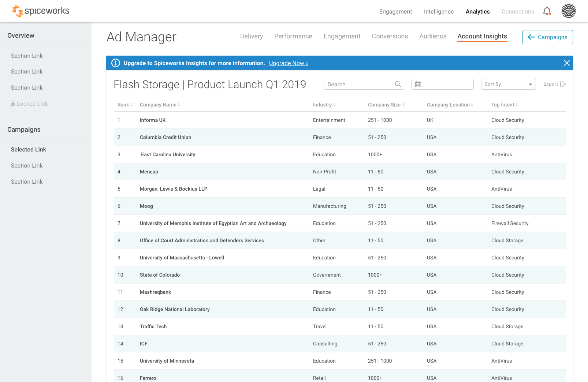
Task: Select State of Colorado row
Action: [x=340, y=275]
